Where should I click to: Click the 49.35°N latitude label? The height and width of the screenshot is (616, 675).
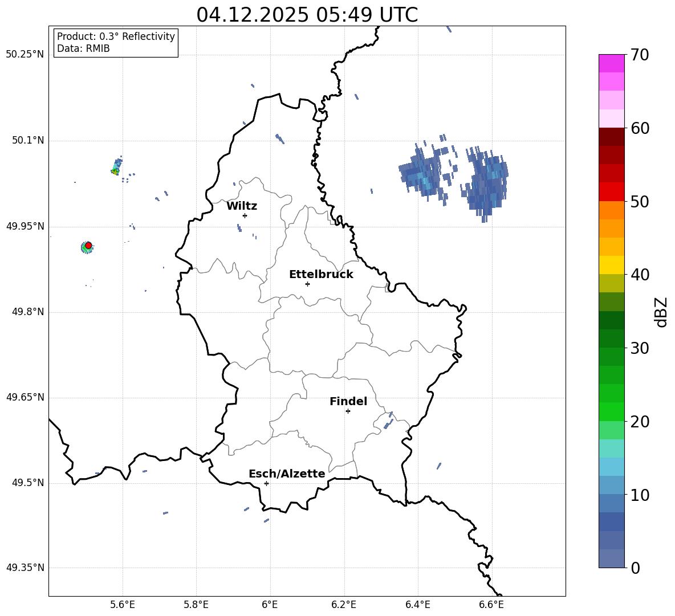[25, 568]
